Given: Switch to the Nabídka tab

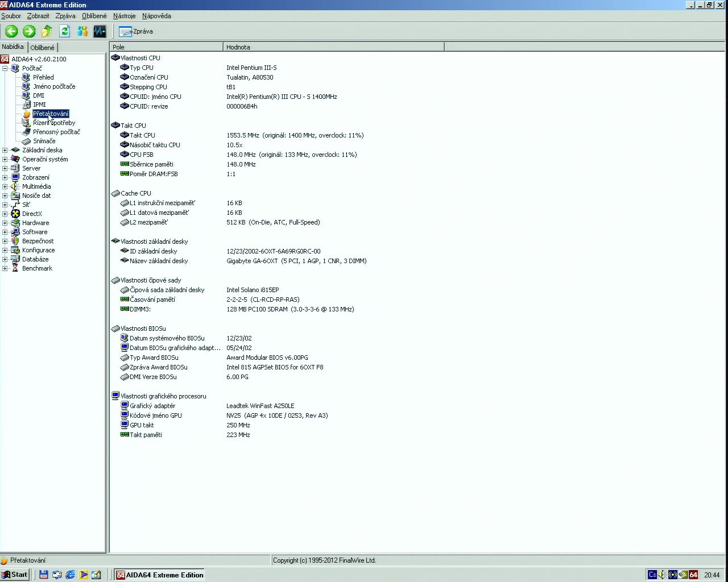Looking at the screenshot, I should tap(13, 47).
